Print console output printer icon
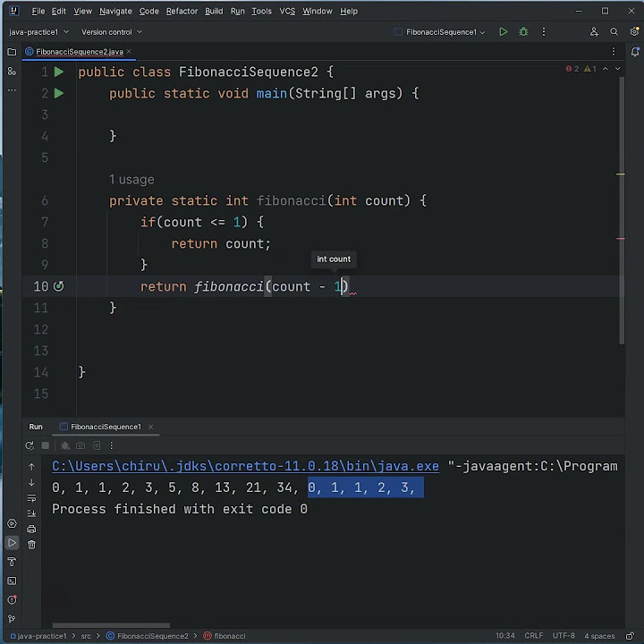 tap(31, 529)
